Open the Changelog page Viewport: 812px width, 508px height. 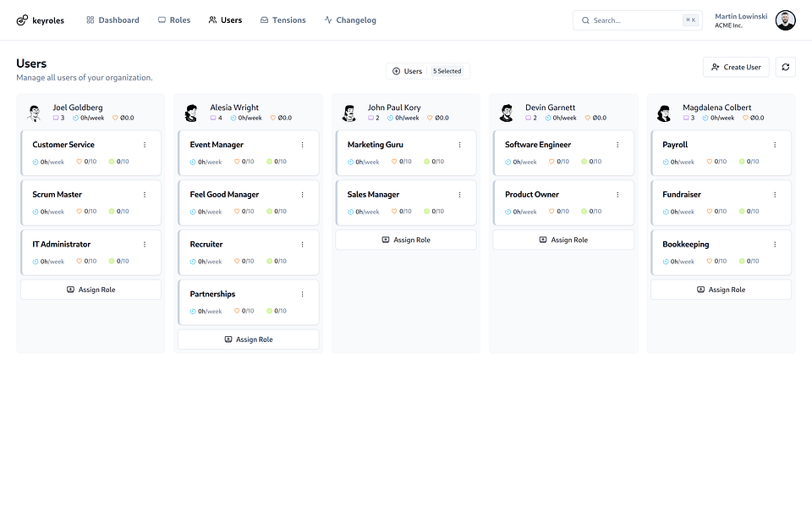coord(350,20)
